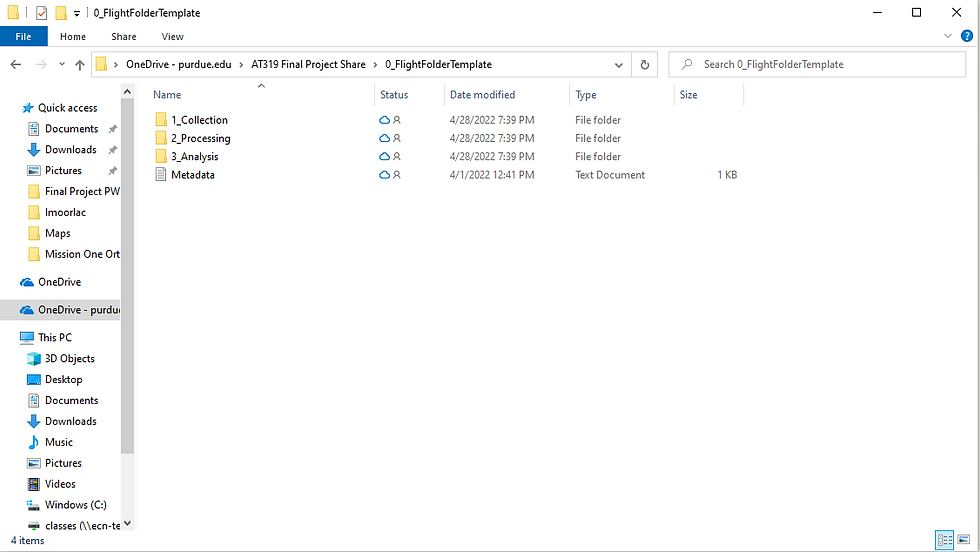The image size is (980, 552).
Task: Select the 1_Collection folder icon
Action: point(161,119)
